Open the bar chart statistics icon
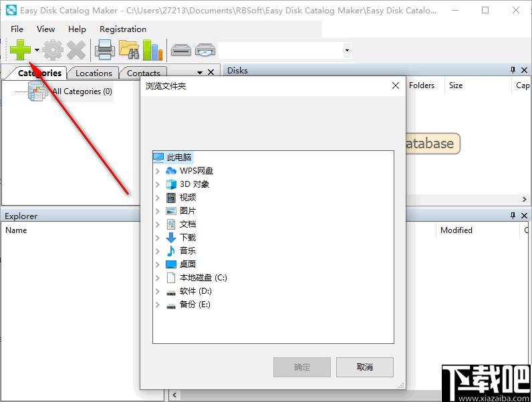The width and height of the screenshot is (532, 402). pyautogui.click(x=152, y=50)
